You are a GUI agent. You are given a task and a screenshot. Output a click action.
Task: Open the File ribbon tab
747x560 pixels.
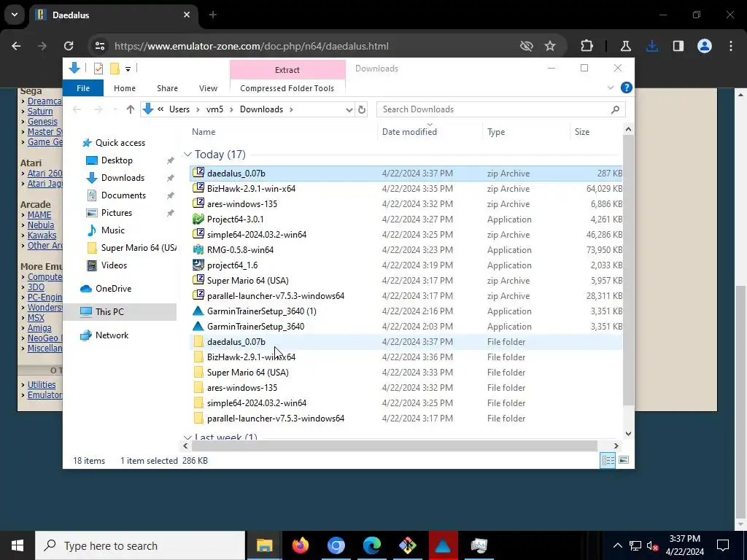pos(83,88)
